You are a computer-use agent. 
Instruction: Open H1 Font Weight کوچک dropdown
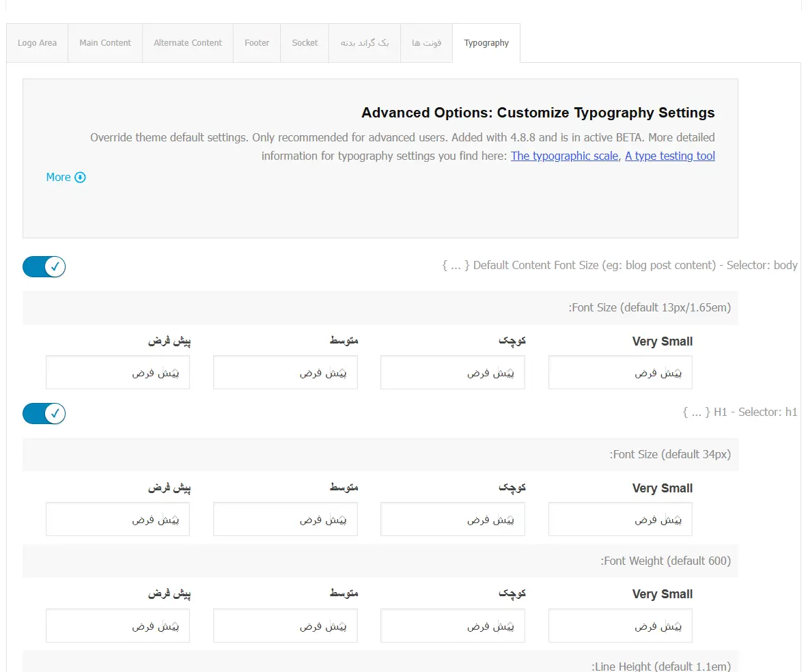coord(453,626)
